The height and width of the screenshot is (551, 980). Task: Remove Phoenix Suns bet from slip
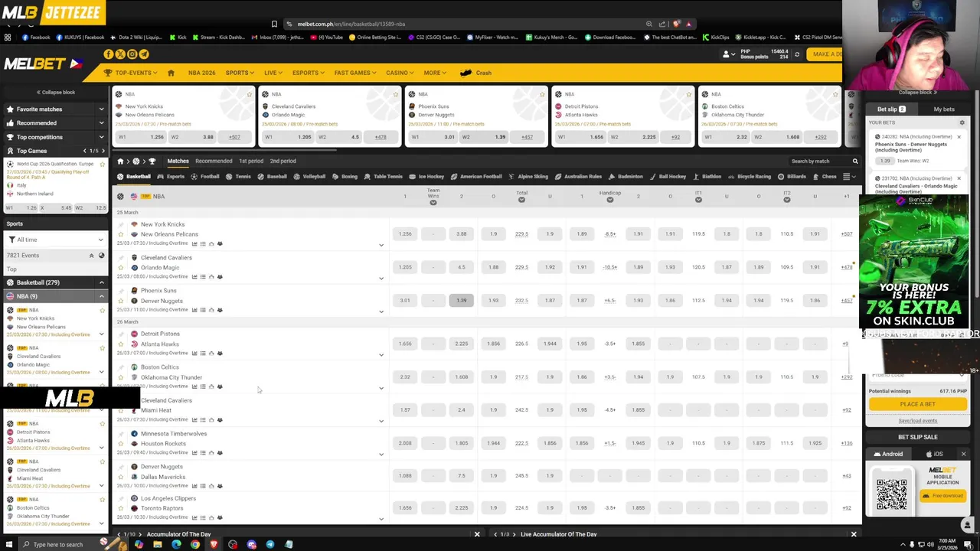(x=959, y=137)
